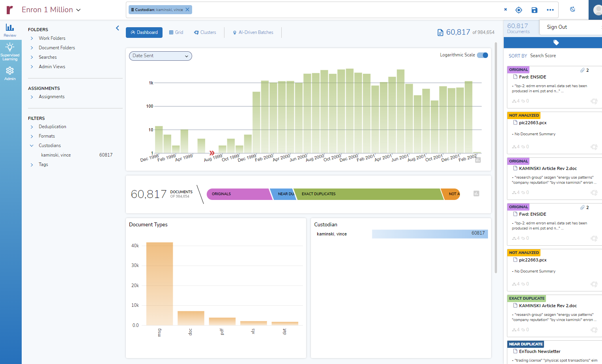Switch to the Grid view tab
602x364 pixels.
176,32
